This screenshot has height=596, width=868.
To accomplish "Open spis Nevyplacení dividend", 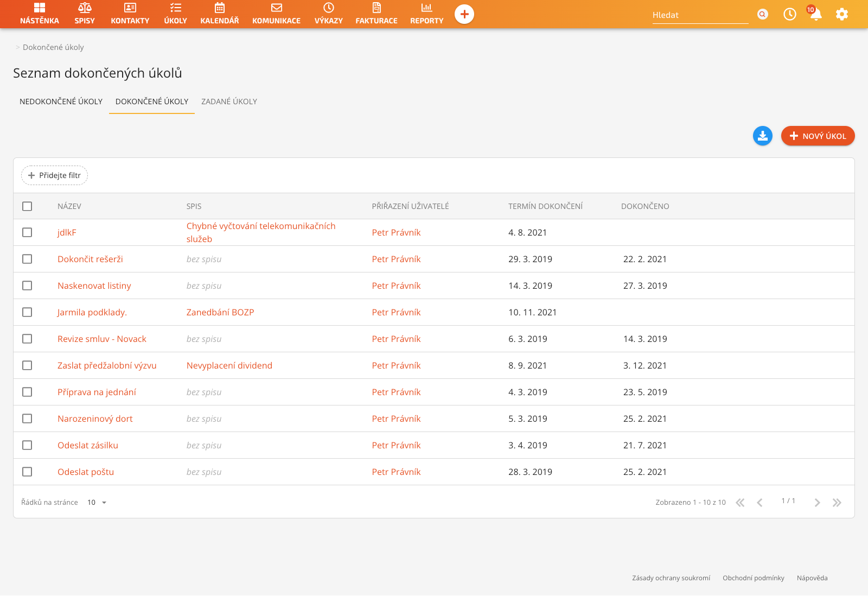I will [x=229, y=365].
